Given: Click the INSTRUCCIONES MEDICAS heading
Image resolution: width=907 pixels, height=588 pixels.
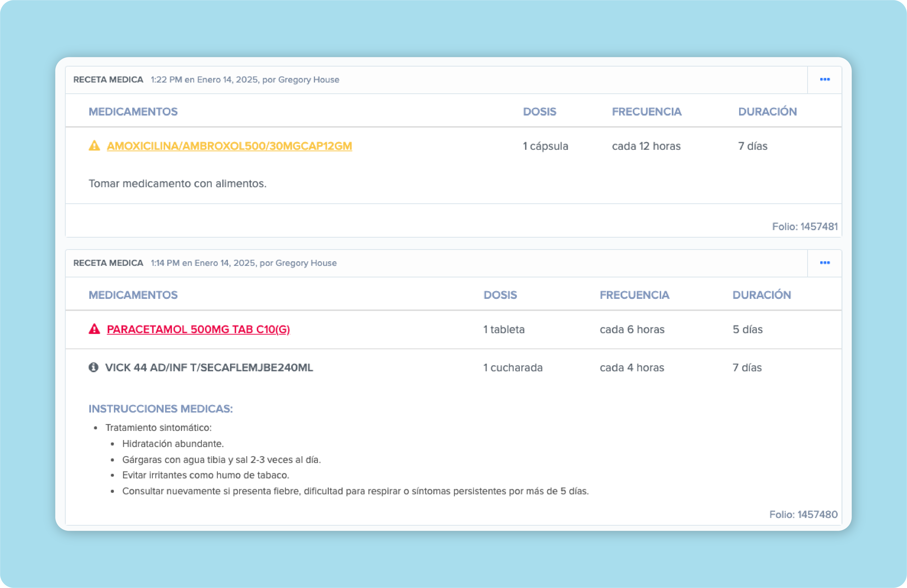Looking at the screenshot, I should 161,409.
